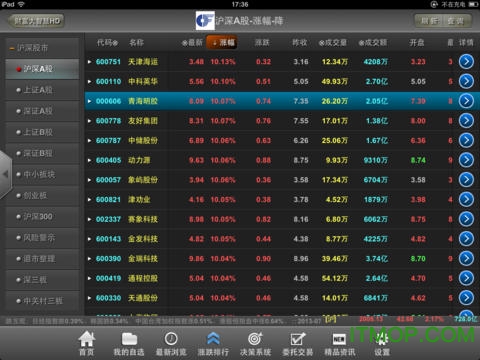Open 精品资讯 news icon
Screen dimensions: 480x360
(340, 339)
